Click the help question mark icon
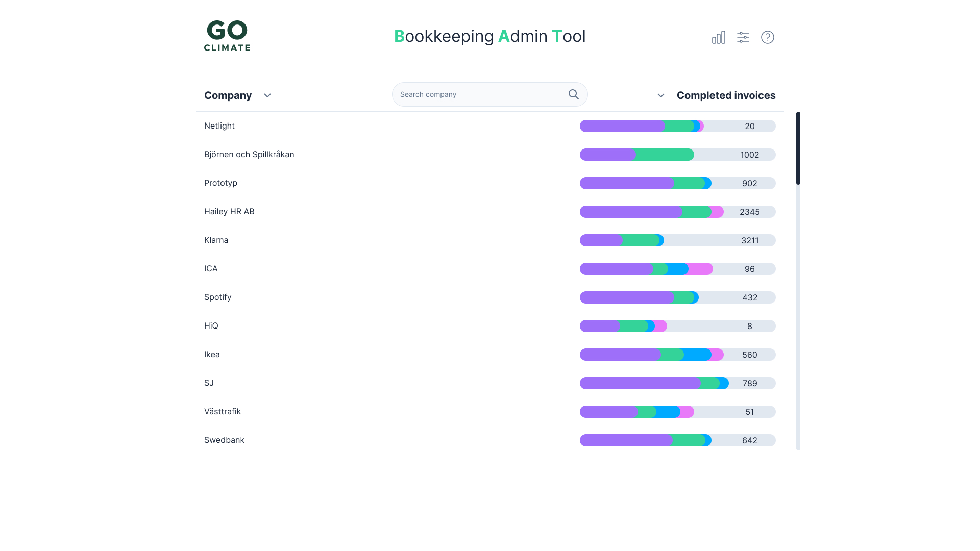Screen dimensions: 980x551 767,37
